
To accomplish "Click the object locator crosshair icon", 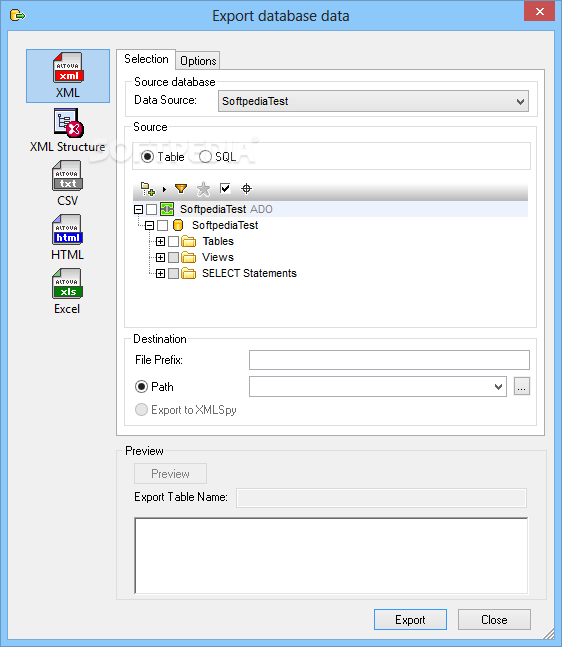I will coord(246,189).
